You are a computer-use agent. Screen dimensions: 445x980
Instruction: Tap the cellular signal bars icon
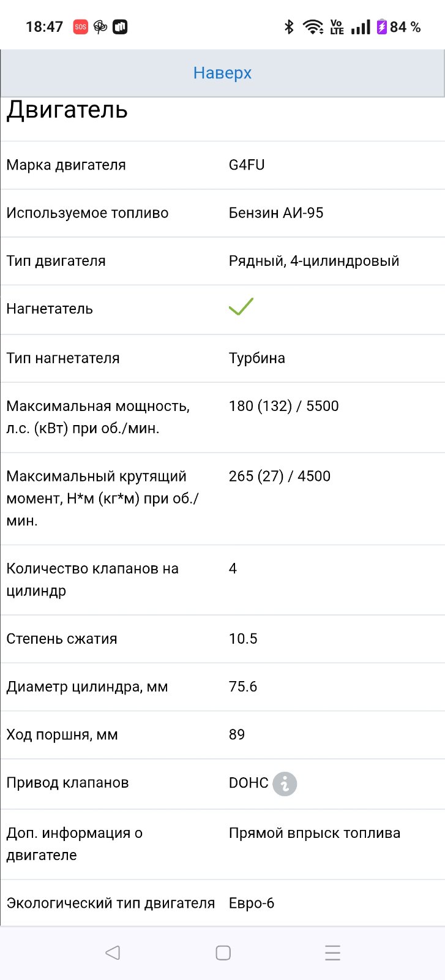point(361,27)
